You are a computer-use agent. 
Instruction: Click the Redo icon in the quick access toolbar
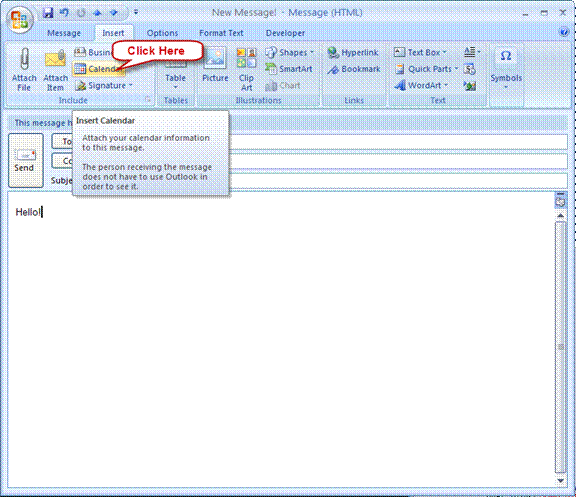pyautogui.click(x=81, y=13)
